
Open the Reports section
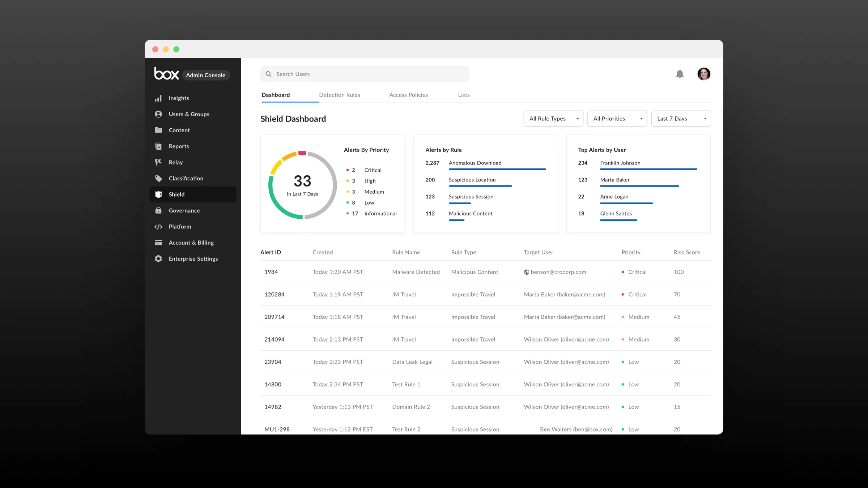179,146
